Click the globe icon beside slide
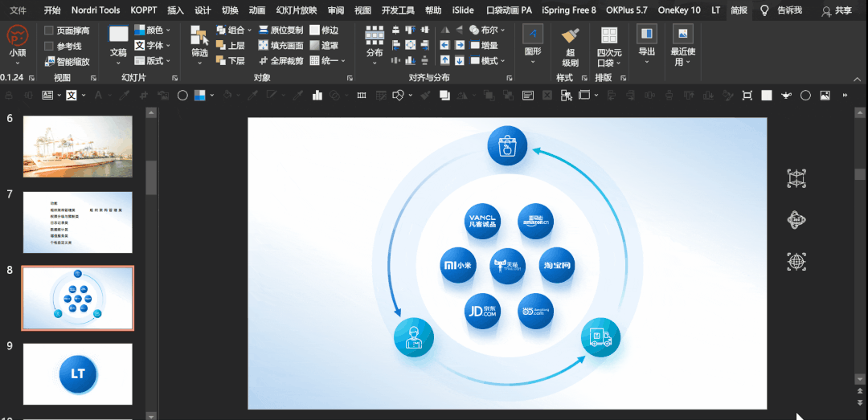868x420 pixels. (796, 261)
